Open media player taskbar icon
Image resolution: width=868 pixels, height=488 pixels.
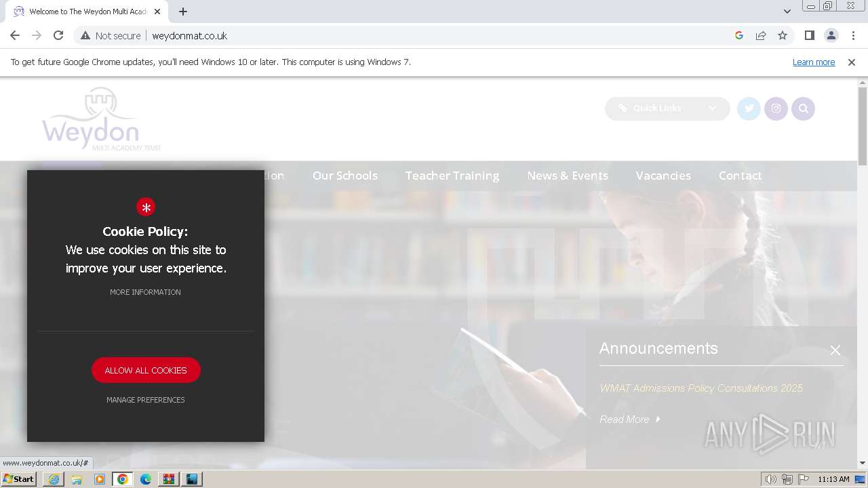pos(100,479)
